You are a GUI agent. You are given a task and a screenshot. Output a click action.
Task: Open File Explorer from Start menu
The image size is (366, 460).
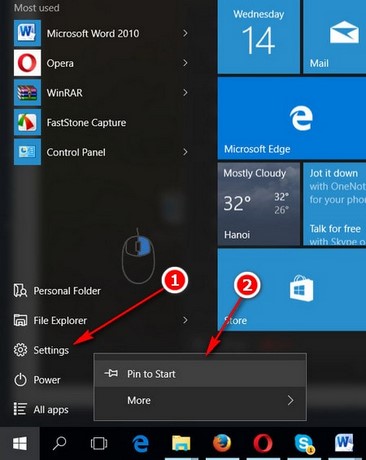(x=50, y=320)
